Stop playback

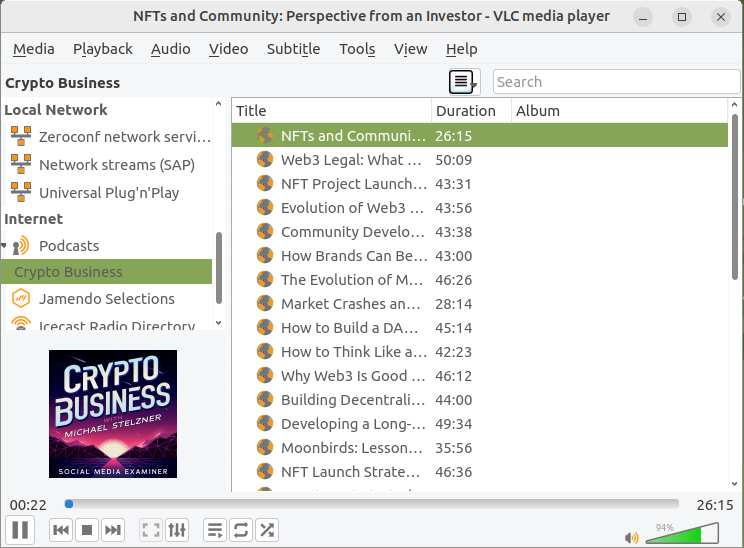87,529
